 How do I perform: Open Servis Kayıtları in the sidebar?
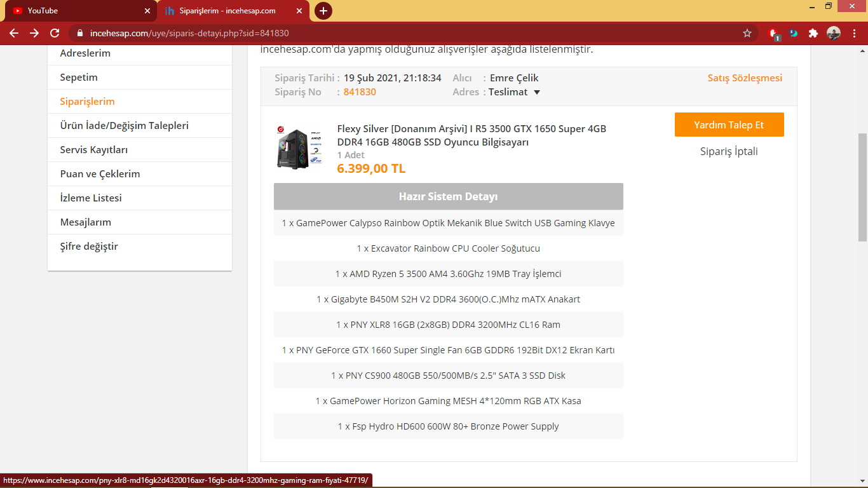tap(94, 150)
